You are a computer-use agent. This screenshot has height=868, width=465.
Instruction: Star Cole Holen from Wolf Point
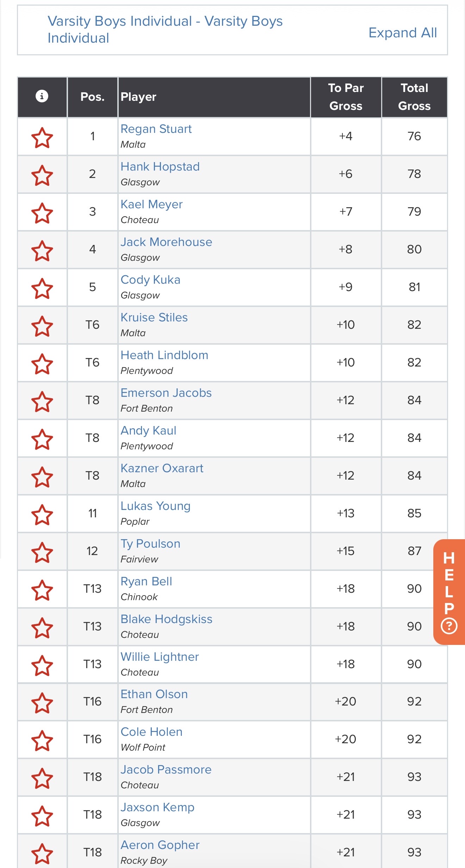[x=42, y=740]
